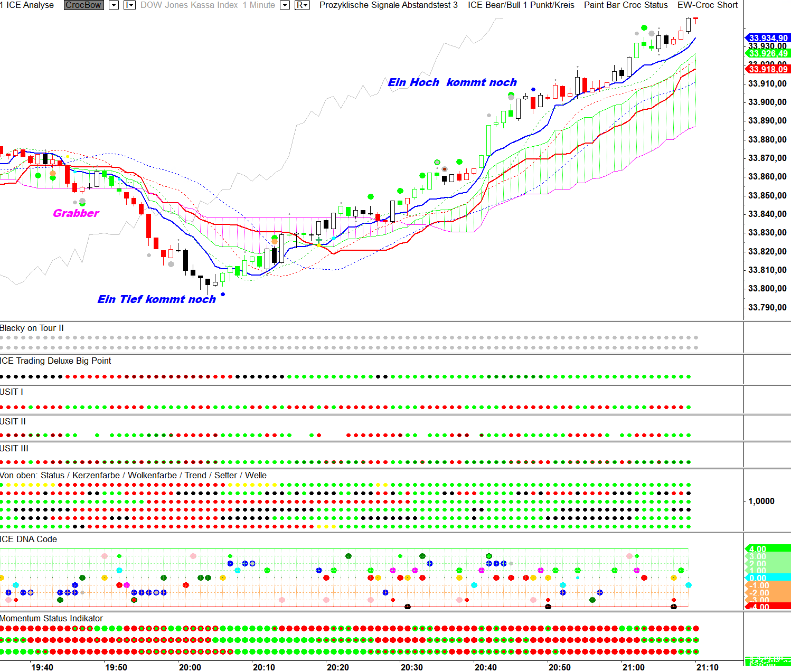This screenshot has width=791, height=672.
Task: Click the green 33.926,49 price tag
Action: 768,53
